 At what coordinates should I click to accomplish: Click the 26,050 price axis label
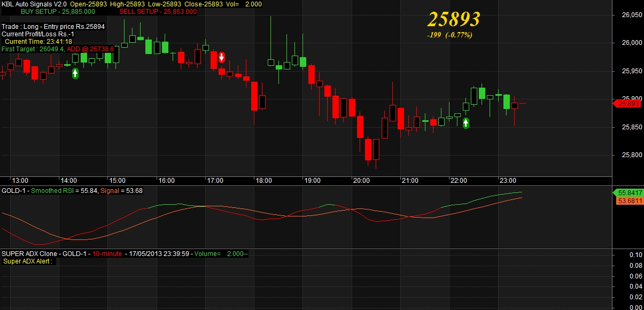pyautogui.click(x=632, y=15)
